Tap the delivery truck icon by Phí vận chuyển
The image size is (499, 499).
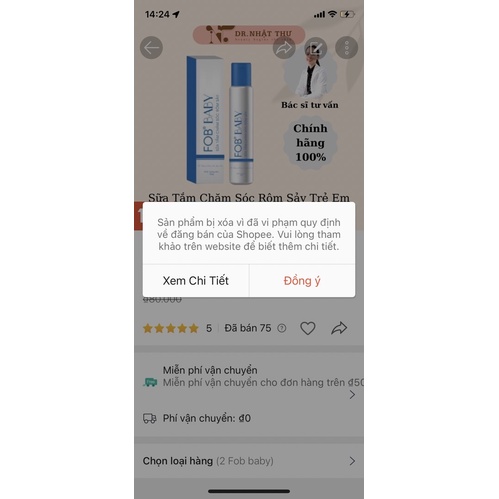coord(150,418)
